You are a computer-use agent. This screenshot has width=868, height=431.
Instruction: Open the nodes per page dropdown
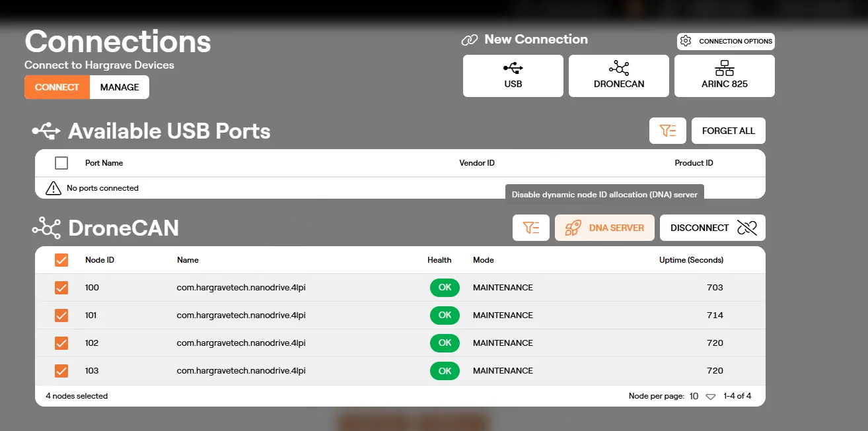pos(703,396)
